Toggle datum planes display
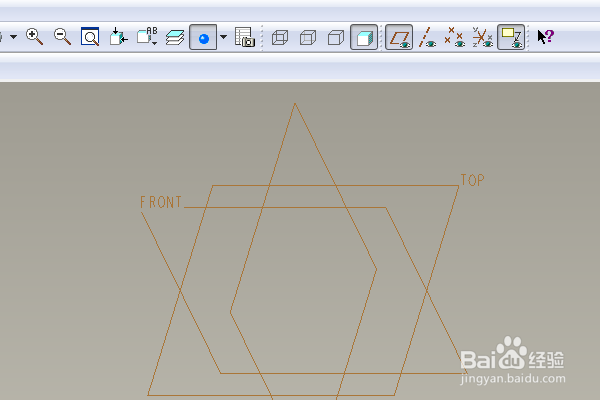600x400 pixels. click(399, 37)
